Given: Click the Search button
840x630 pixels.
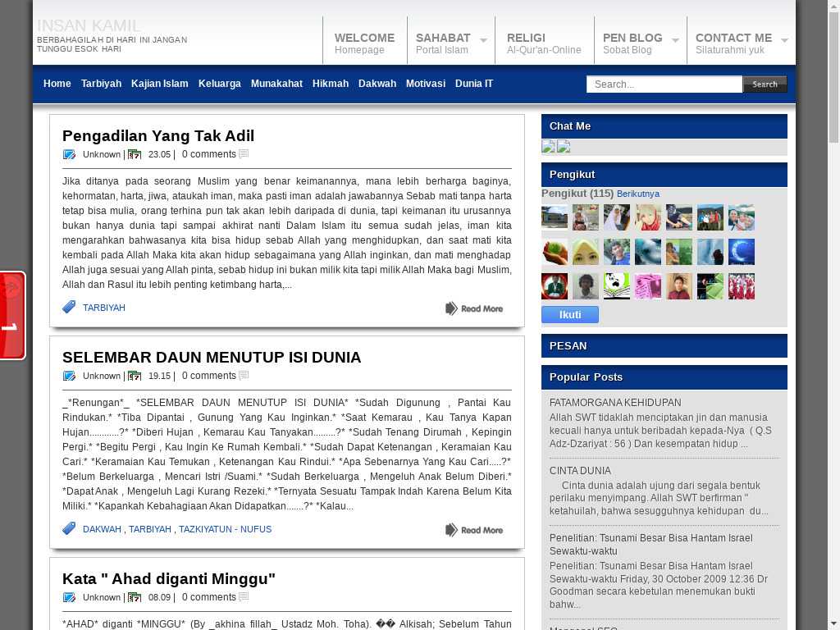Looking at the screenshot, I should 765,84.
